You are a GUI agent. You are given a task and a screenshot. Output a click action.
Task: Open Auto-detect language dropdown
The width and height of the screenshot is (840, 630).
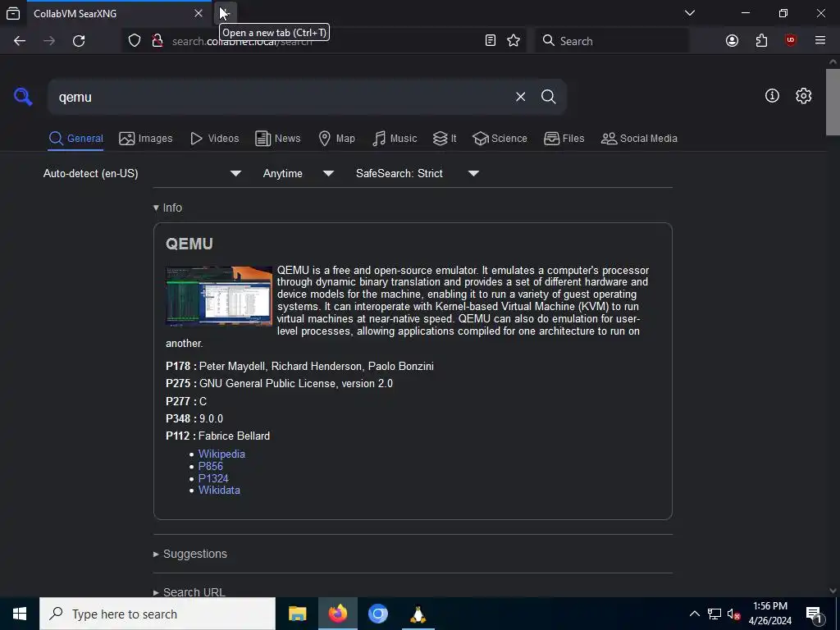click(x=143, y=174)
